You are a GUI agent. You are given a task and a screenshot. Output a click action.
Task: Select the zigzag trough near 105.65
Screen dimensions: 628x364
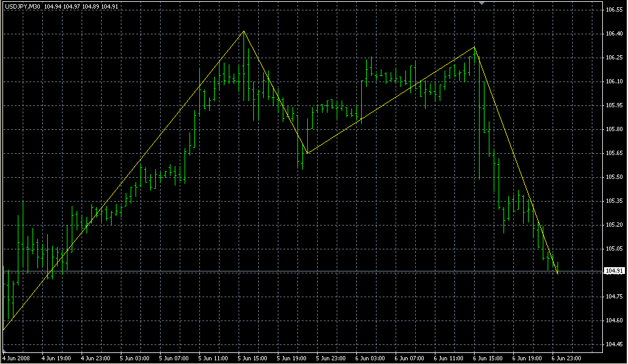pyautogui.click(x=307, y=153)
